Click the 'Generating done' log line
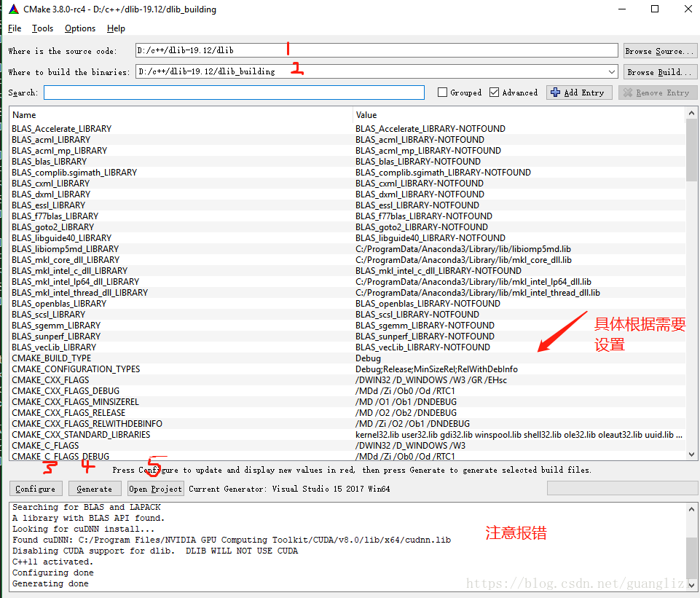 (50, 583)
